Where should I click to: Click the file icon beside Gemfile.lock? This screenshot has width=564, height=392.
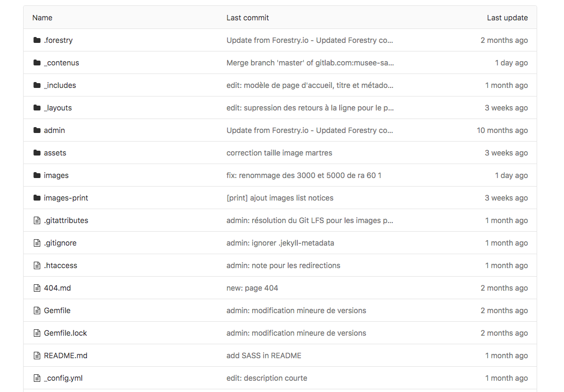pyautogui.click(x=37, y=333)
